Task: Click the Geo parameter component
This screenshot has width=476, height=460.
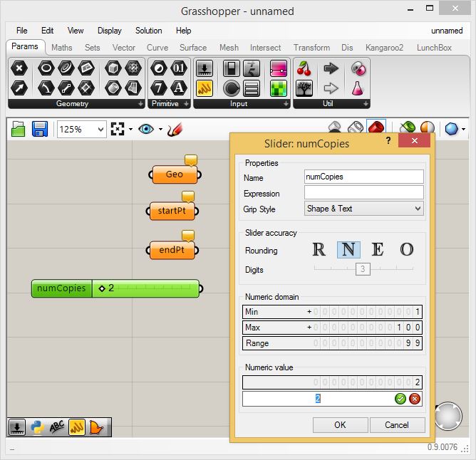Action: point(175,174)
